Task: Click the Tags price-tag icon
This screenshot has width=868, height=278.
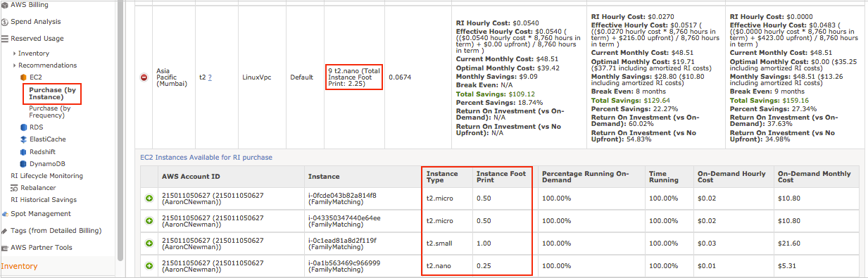Action: pyautogui.click(x=5, y=230)
